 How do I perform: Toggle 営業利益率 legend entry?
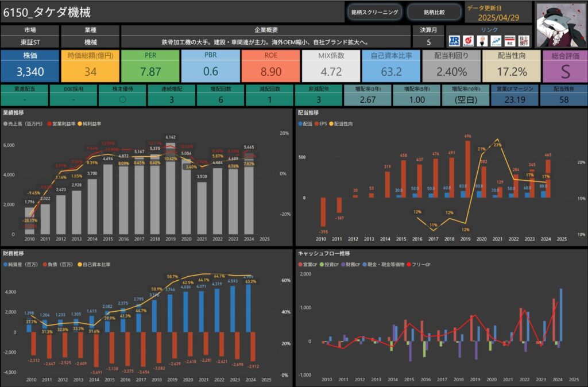[x=61, y=124]
